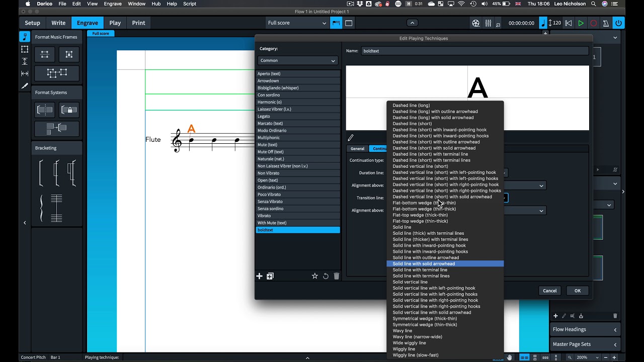The image size is (644, 362).
Task: Open the Video window from the toolbar
Action: [x=476, y=23]
